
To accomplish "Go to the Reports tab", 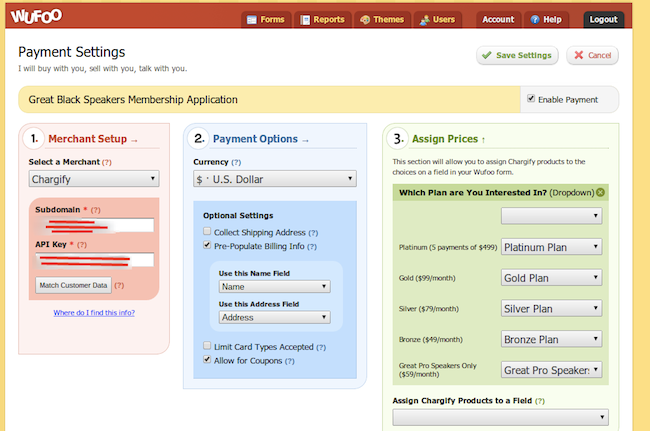I will coord(323,20).
